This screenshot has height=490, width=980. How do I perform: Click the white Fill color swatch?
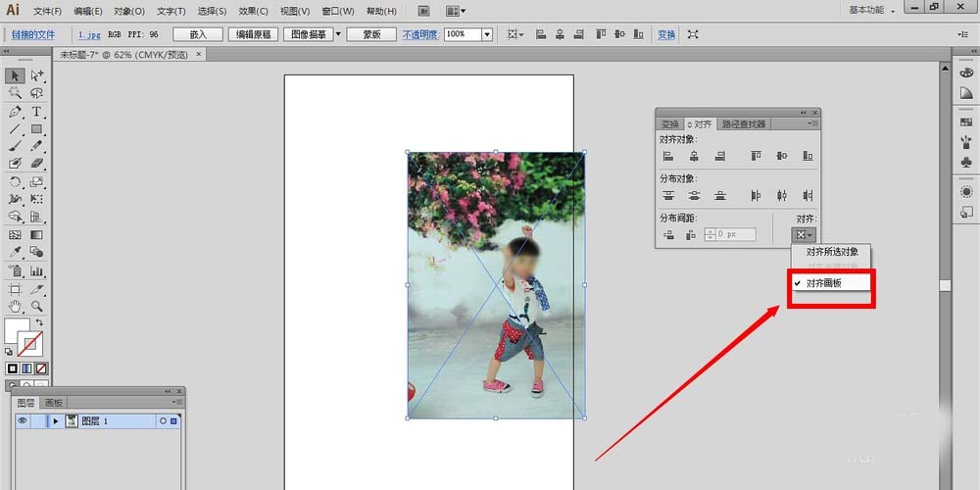pyautogui.click(x=18, y=330)
